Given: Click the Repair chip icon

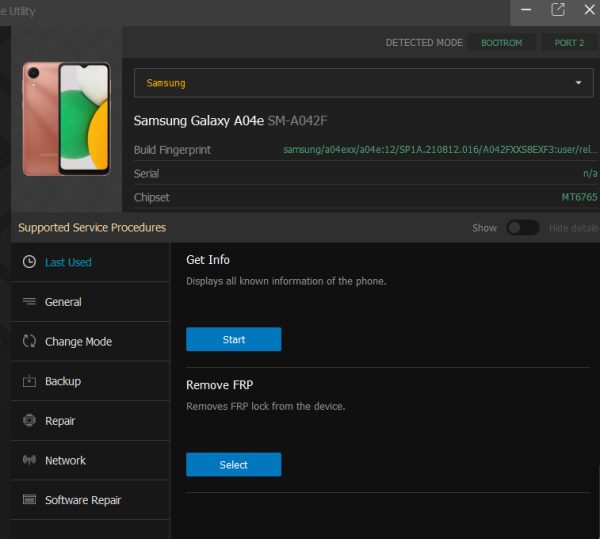Looking at the screenshot, I should [29, 420].
